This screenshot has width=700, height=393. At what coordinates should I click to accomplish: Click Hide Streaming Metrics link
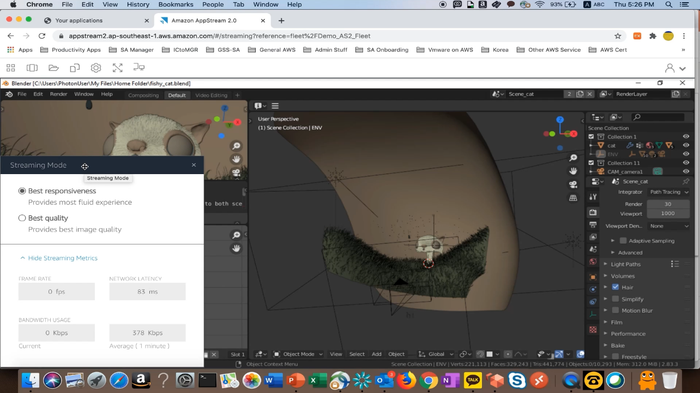[x=62, y=258]
